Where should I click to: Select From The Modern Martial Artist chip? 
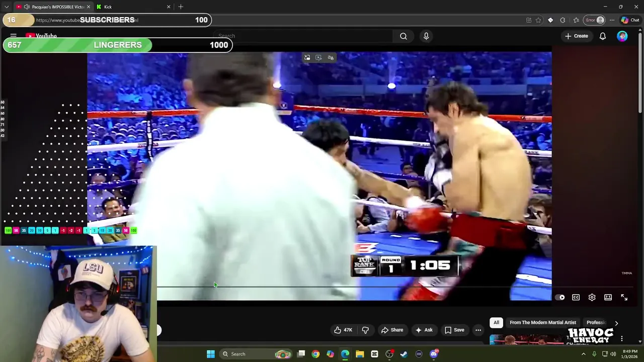[543, 322]
